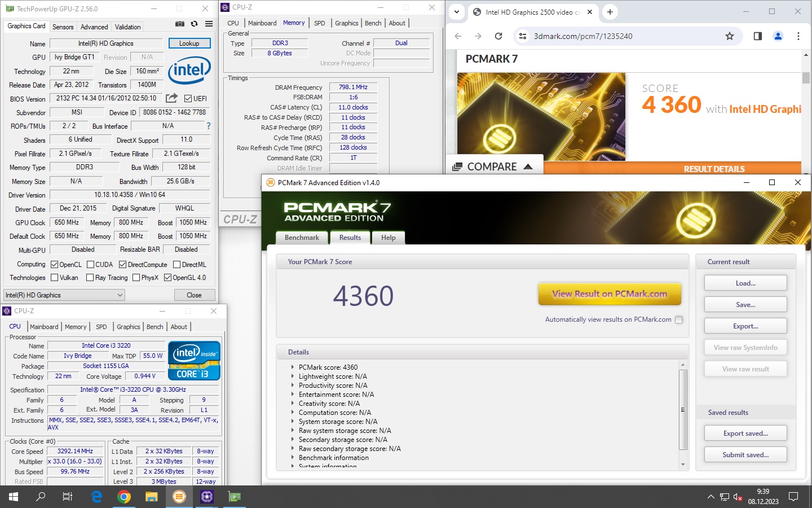Open Chrome side panel icon
812x508 pixels.
coord(757,36)
